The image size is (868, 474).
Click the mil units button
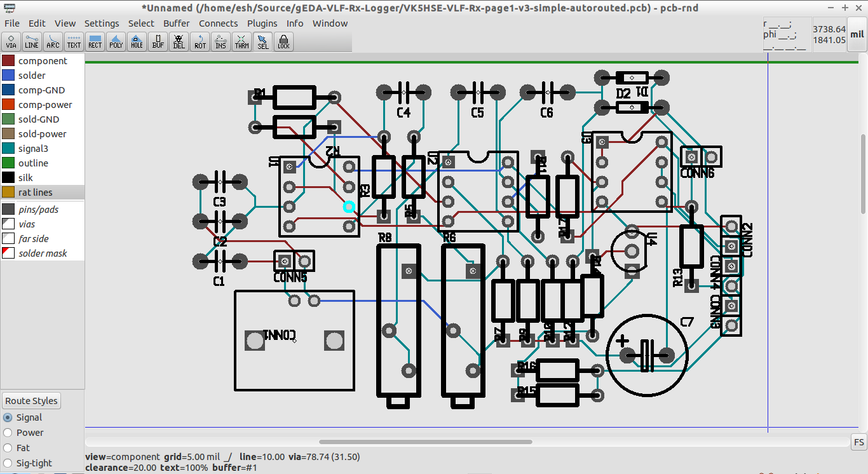point(858,36)
